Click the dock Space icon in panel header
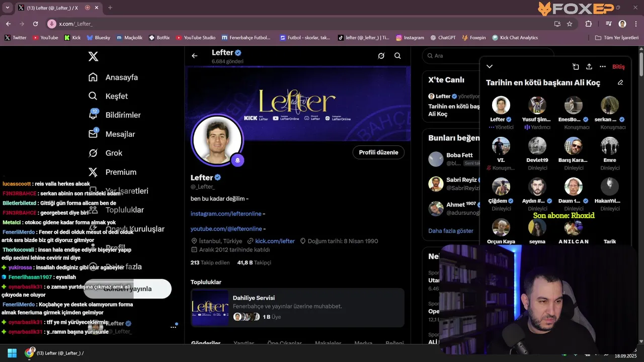 [x=576, y=66]
